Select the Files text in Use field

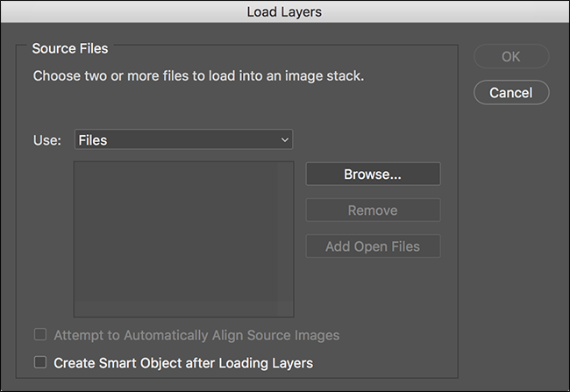click(93, 140)
